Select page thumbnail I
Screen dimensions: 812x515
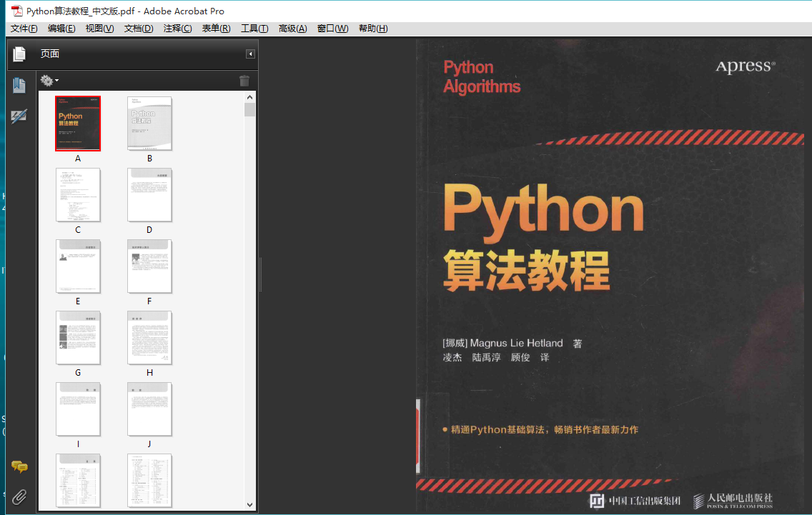(78, 409)
